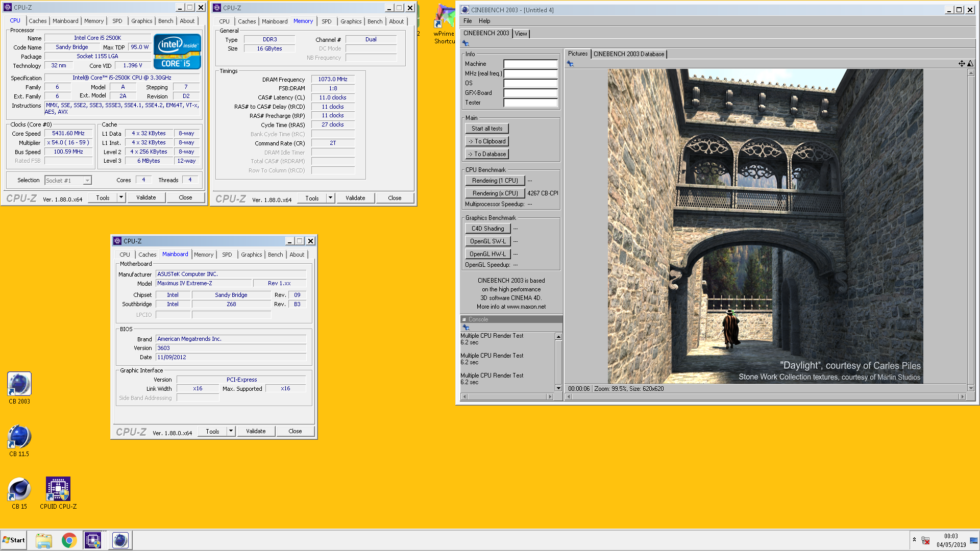Select the four-arrow move tool above the picture
This screenshot has height=551, width=980.
[x=962, y=64]
